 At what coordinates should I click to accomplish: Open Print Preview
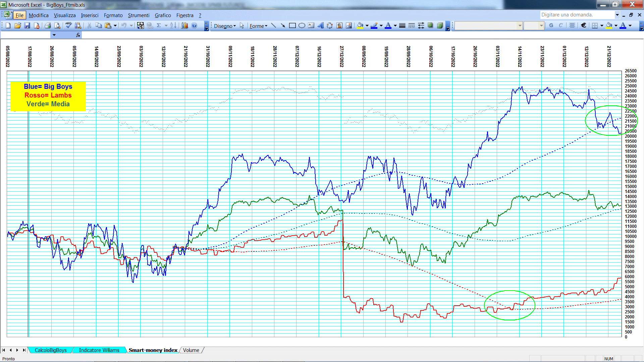click(x=57, y=25)
